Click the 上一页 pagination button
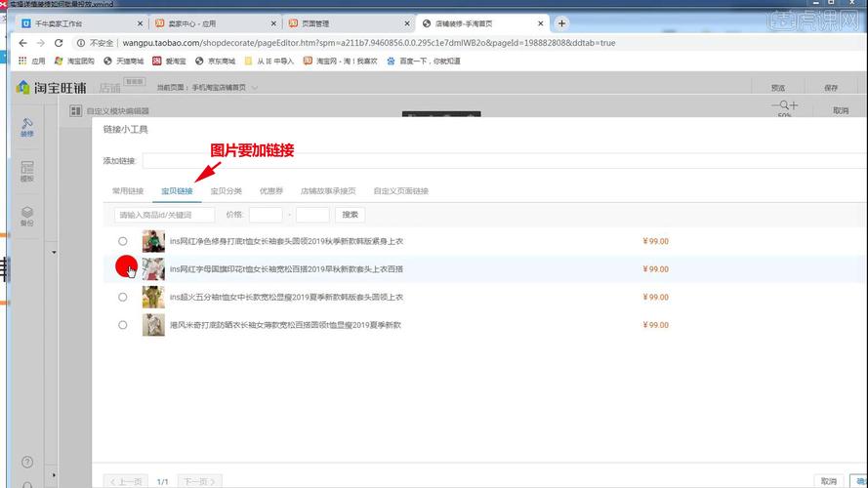The width and height of the screenshot is (868, 488). pos(126,481)
